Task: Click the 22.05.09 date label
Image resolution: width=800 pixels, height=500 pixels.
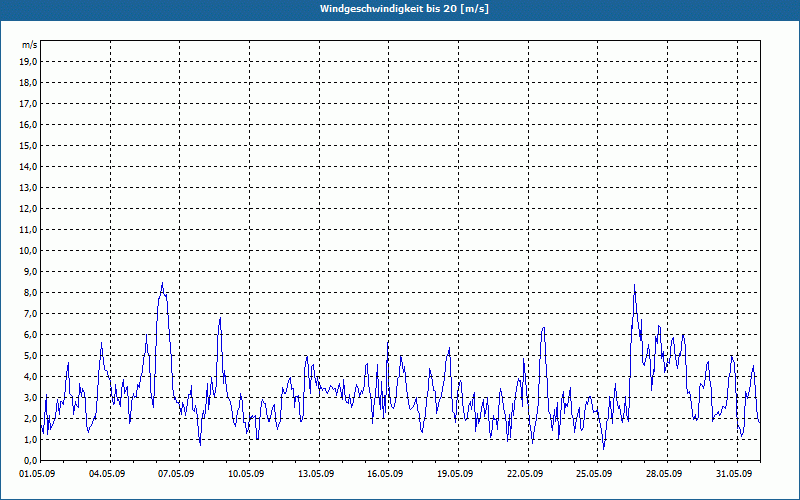Action: (x=524, y=473)
